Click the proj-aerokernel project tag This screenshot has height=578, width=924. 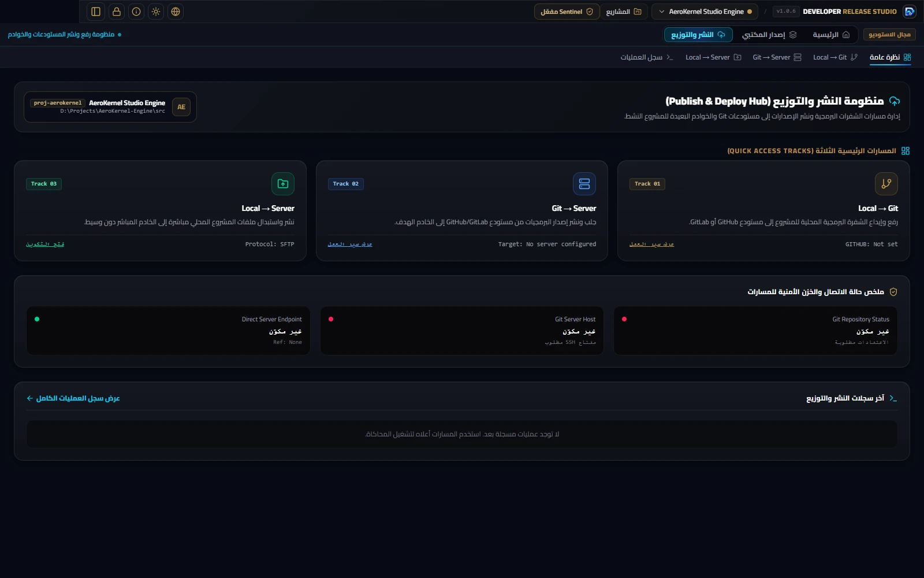tap(58, 103)
